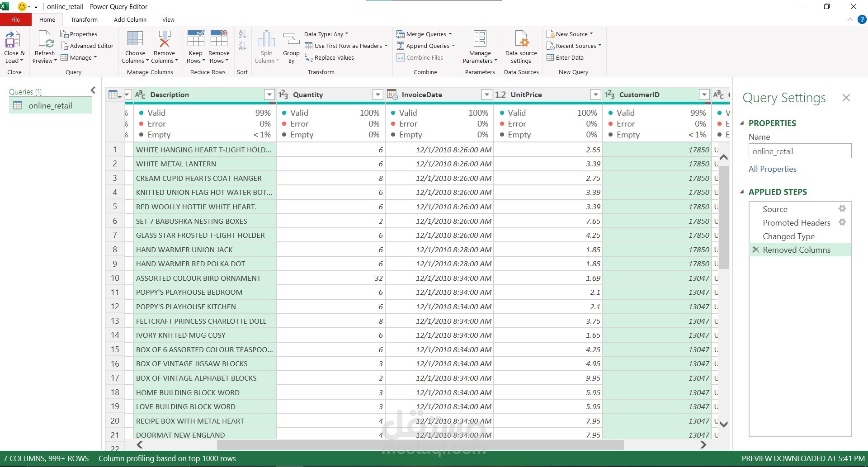Click the Refresh Preview icon
This screenshot has width=868, height=467.
(46, 39)
